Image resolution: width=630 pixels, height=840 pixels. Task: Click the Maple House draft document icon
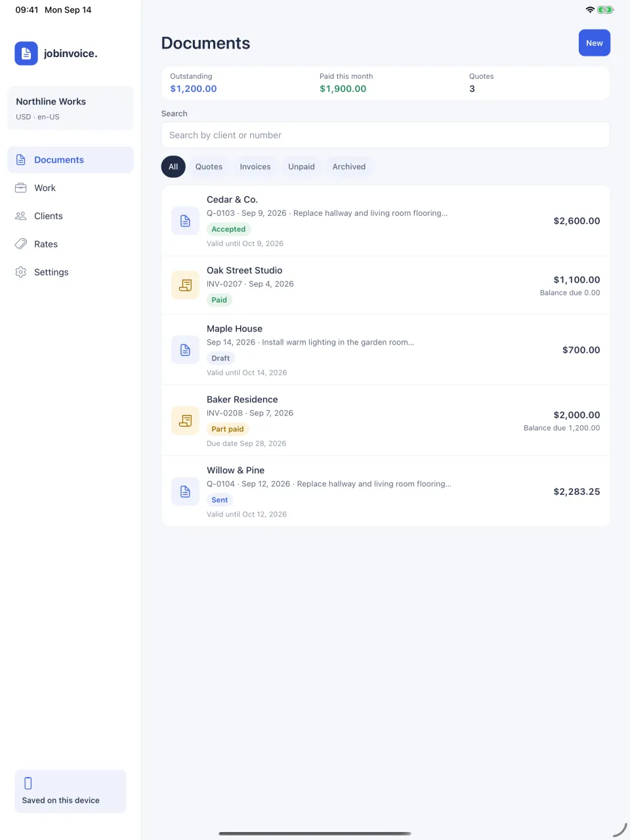[185, 350]
